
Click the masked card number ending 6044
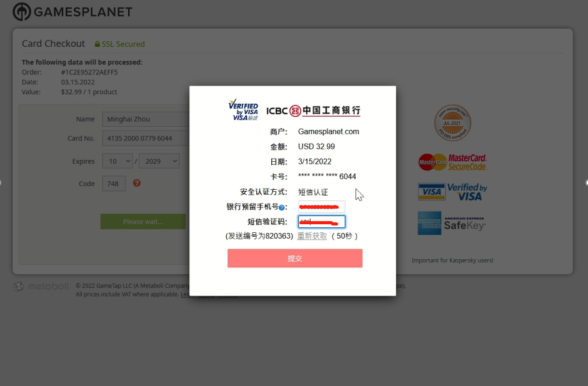(x=327, y=177)
